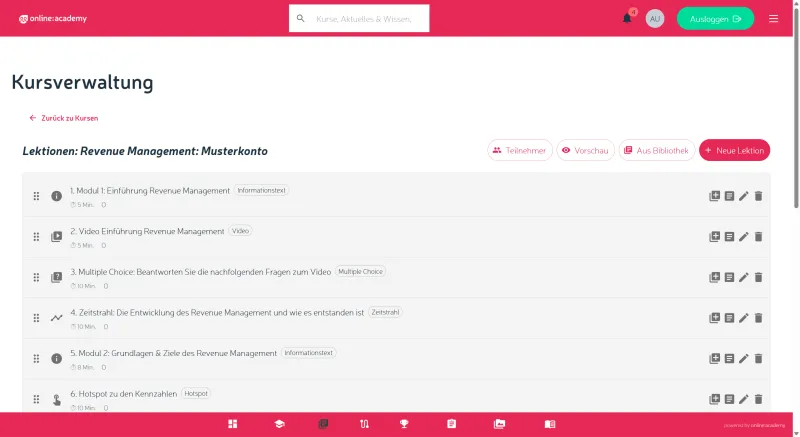Screen dimensions: 800x437
Task: Edit lesson 6 Hotspot with pencil
Action: click(x=744, y=399)
